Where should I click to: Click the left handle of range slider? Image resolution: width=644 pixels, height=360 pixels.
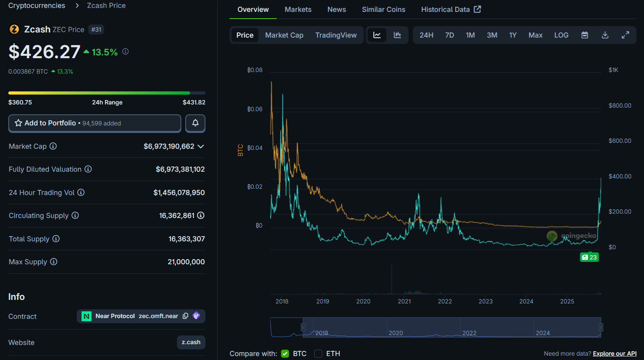[303, 327]
